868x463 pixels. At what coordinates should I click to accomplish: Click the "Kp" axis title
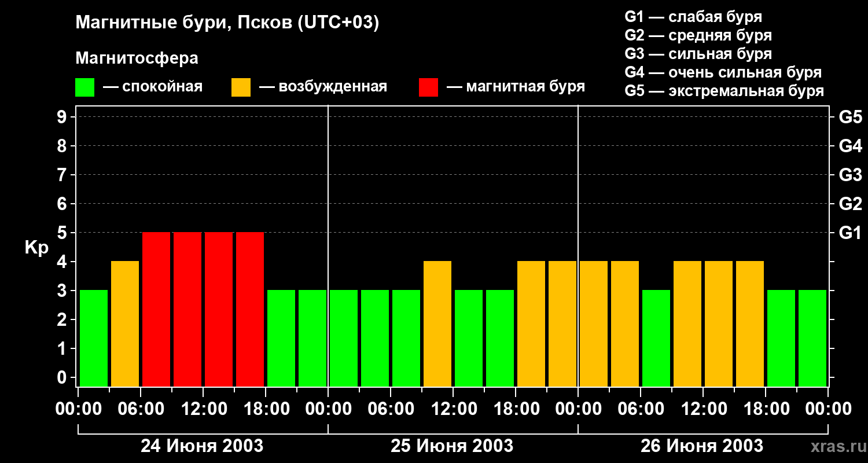click(36, 247)
